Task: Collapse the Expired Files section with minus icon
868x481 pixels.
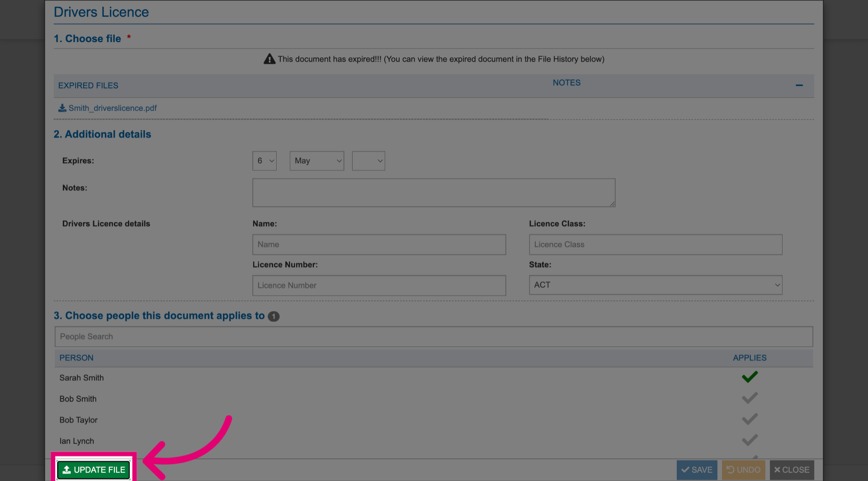Action: [x=799, y=85]
